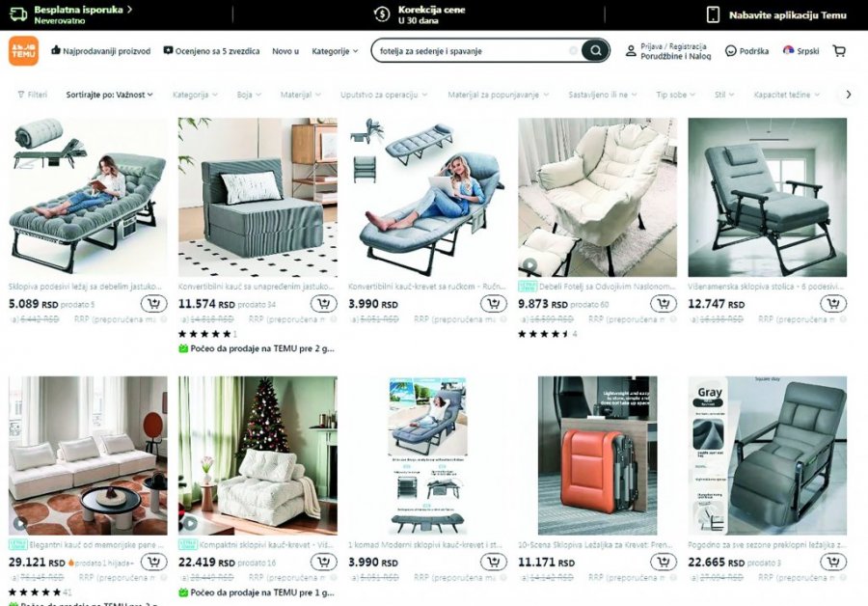
Task: Add the 9.873 RSD white armchair to cart
Action: pos(664,304)
